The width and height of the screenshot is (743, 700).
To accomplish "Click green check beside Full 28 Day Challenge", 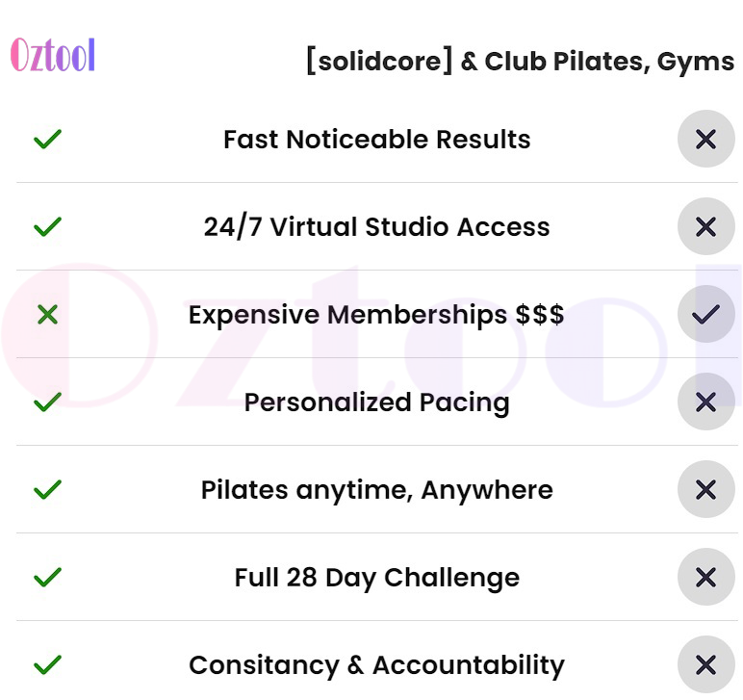I will pos(47,578).
